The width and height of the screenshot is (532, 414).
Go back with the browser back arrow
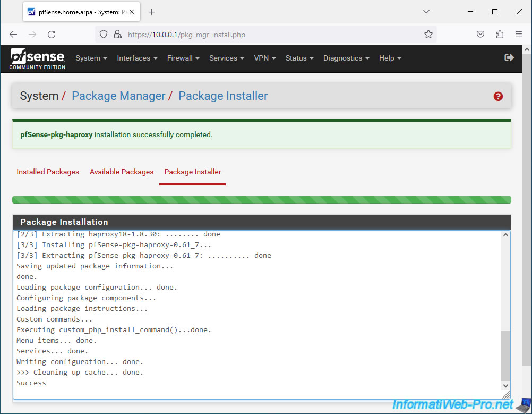(13, 35)
